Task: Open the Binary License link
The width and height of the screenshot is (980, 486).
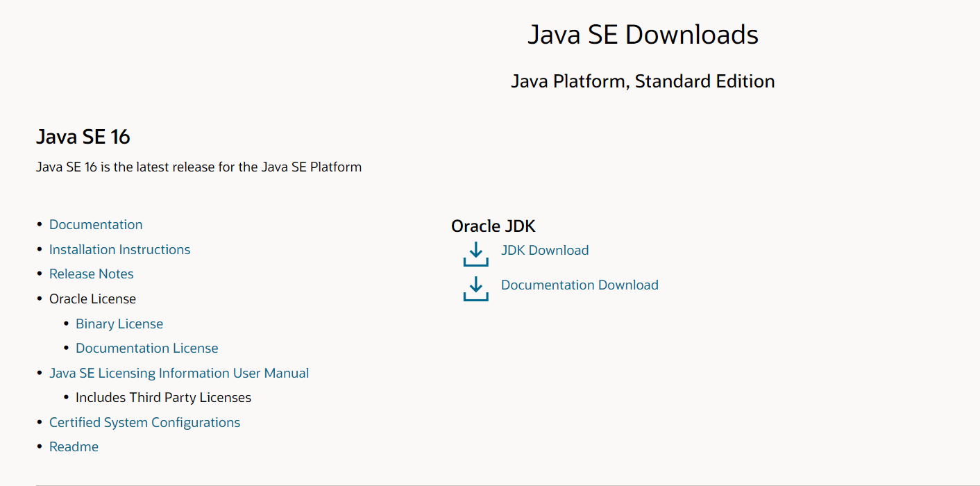Action: [119, 324]
